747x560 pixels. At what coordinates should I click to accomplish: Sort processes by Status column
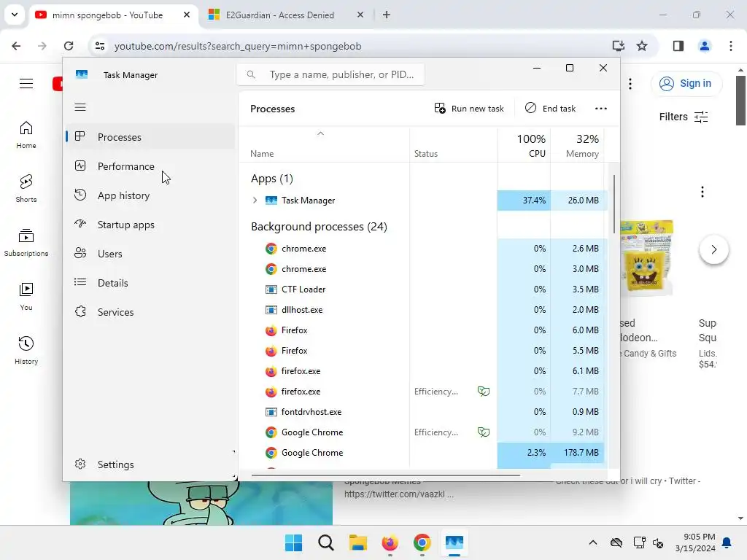[x=453, y=146]
